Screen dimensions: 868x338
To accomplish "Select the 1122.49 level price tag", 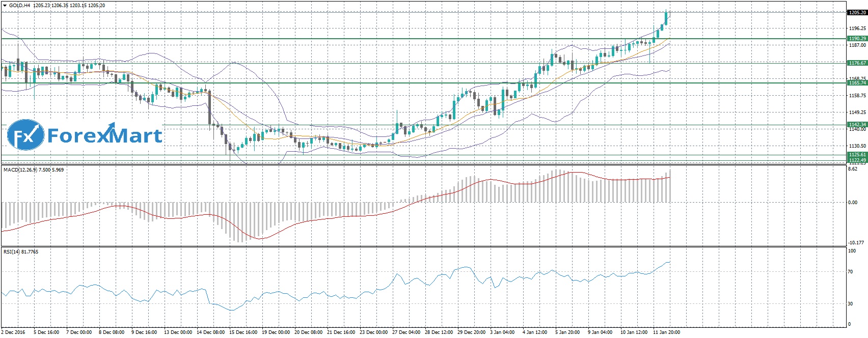I will click(857, 160).
